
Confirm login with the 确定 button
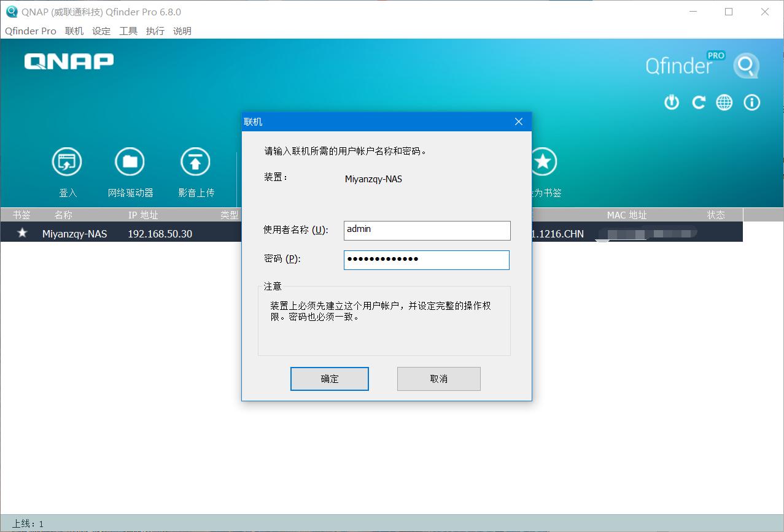pyautogui.click(x=329, y=379)
